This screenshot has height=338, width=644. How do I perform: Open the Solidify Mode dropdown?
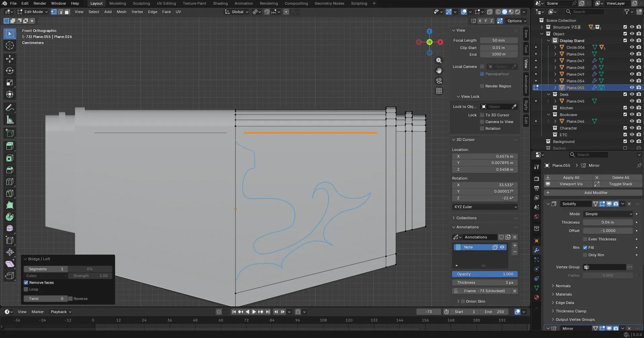(x=608, y=214)
